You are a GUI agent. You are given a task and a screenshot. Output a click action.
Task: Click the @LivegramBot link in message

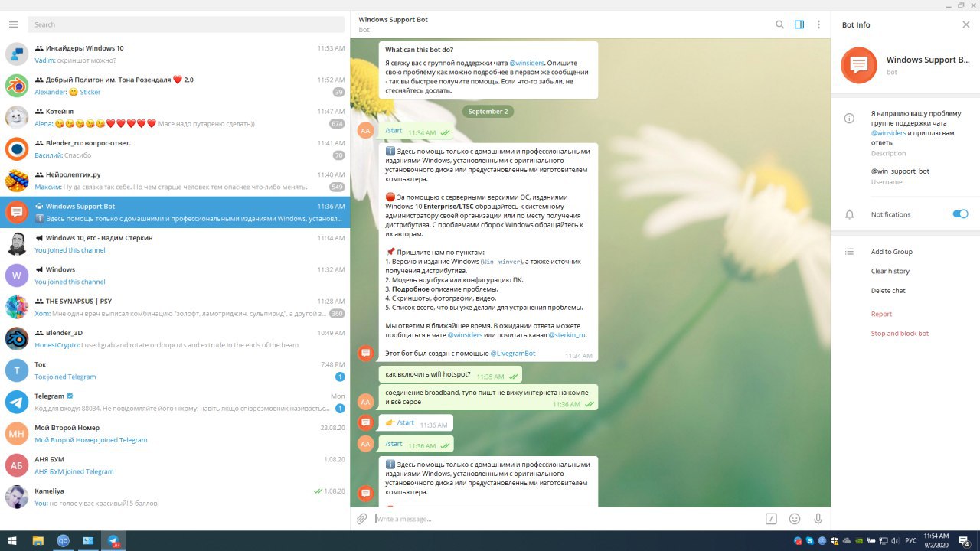pyautogui.click(x=513, y=354)
